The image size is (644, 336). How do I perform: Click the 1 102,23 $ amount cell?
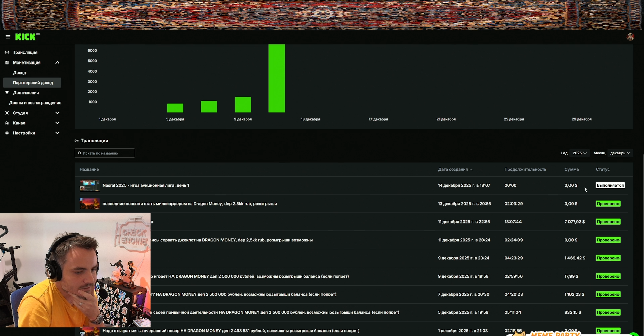pyautogui.click(x=574, y=294)
